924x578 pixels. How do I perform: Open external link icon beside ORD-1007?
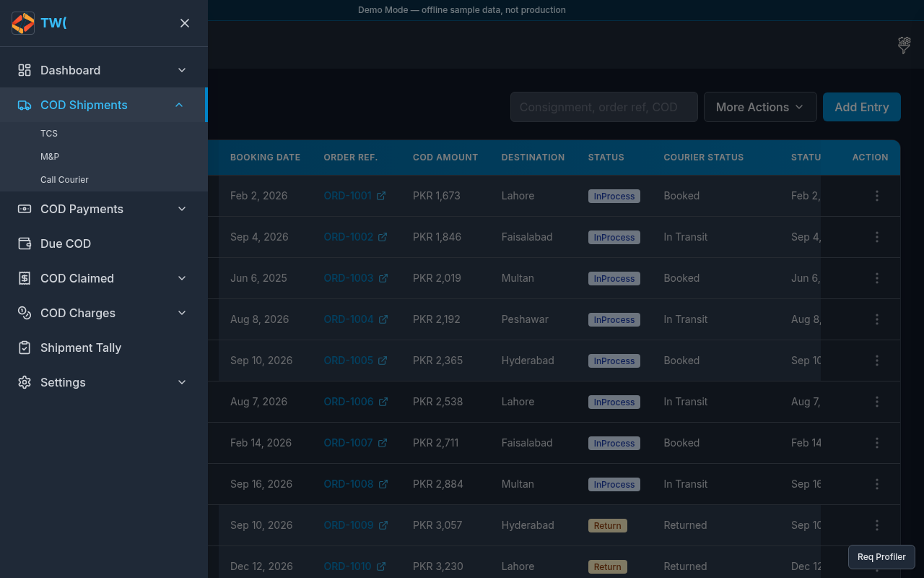pyautogui.click(x=383, y=443)
